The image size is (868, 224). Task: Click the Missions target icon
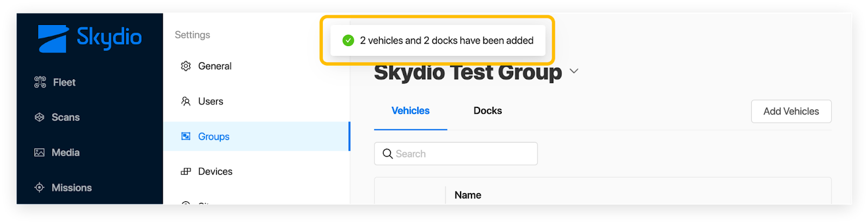coord(40,188)
